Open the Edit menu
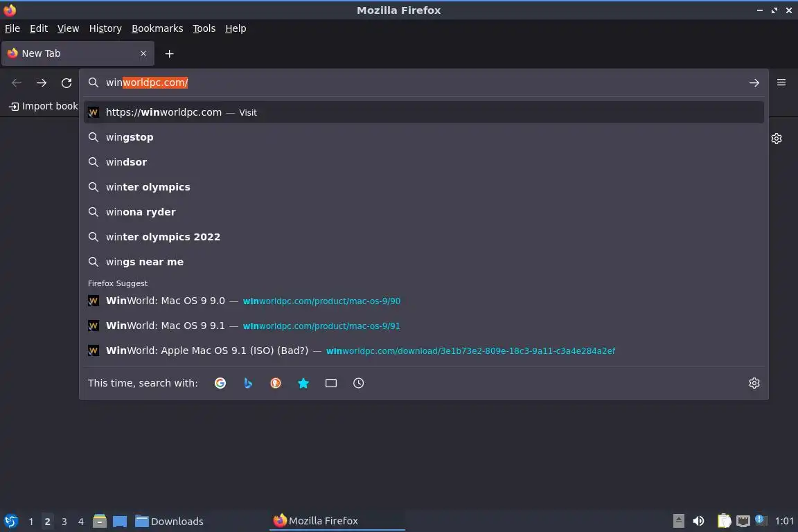The image size is (798, 532). pos(39,28)
